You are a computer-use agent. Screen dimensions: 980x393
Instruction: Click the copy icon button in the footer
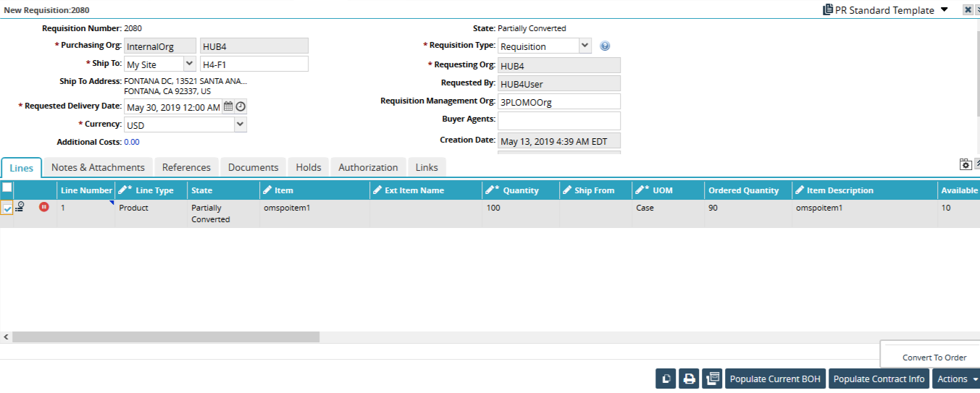pyautogui.click(x=666, y=379)
